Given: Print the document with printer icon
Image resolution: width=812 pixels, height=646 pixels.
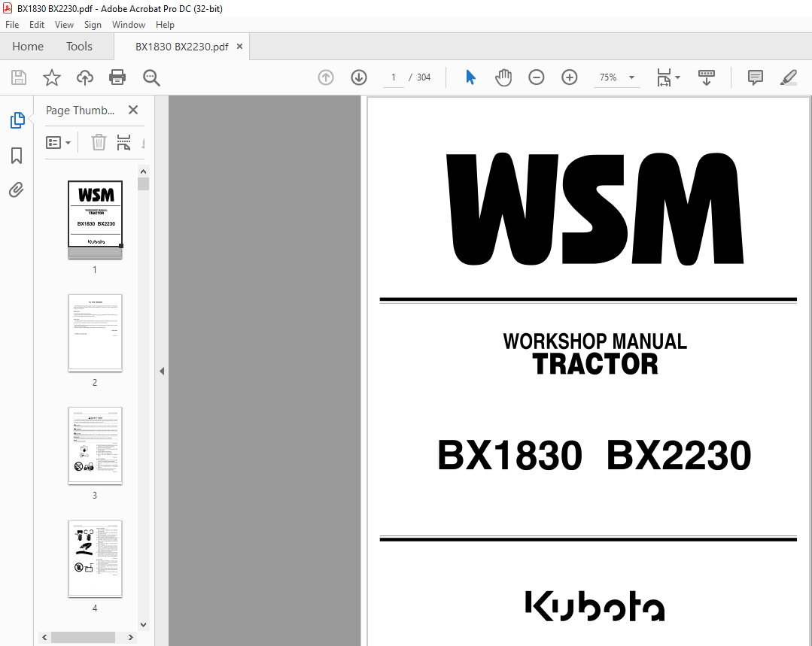Looking at the screenshot, I should 117,77.
